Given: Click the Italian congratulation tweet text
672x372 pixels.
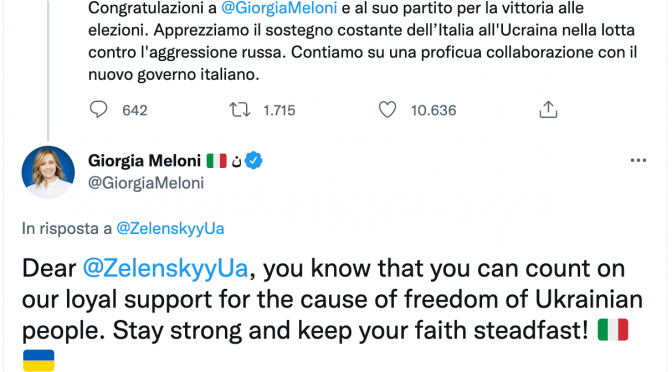Looking at the screenshot, I should point(363,41).
